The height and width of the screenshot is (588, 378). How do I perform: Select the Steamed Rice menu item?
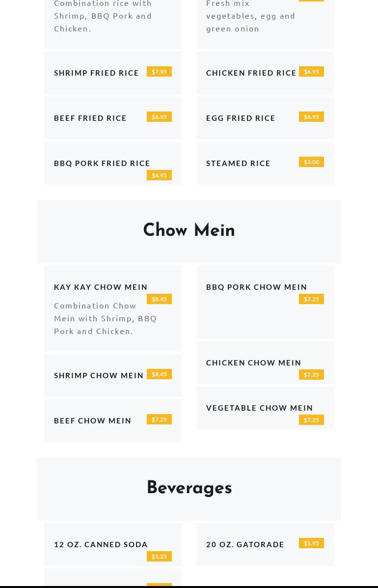(x=238, y=163)
